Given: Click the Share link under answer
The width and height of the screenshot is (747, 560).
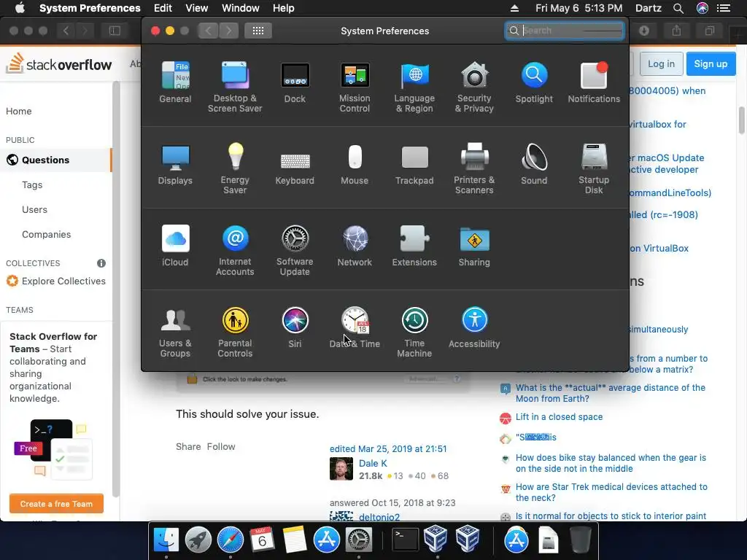Looking at the screenshot, I should 188,447.
